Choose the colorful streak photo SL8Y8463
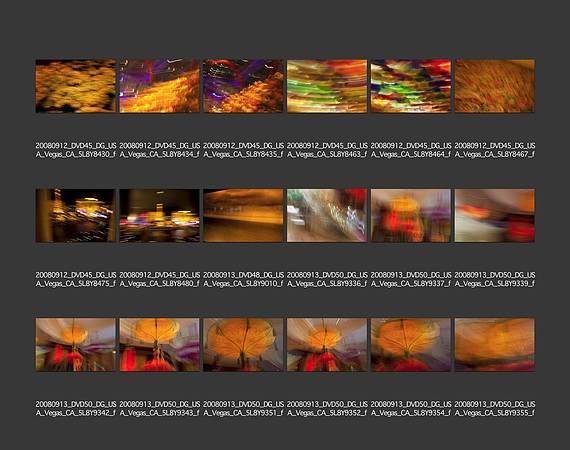Viewport: 570px width, 450px height. tap(327, 86)
